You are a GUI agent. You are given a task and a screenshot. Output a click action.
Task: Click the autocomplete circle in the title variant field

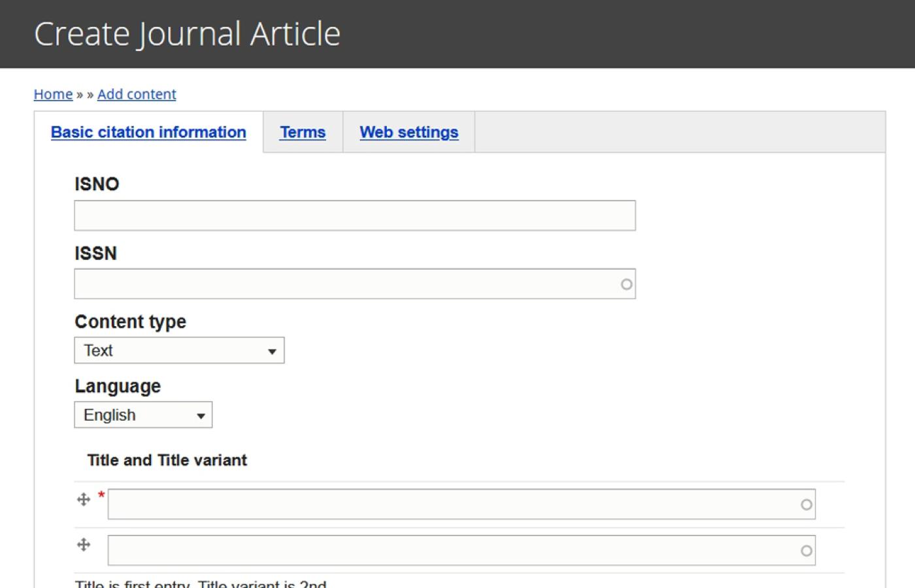tap(807, 551)
